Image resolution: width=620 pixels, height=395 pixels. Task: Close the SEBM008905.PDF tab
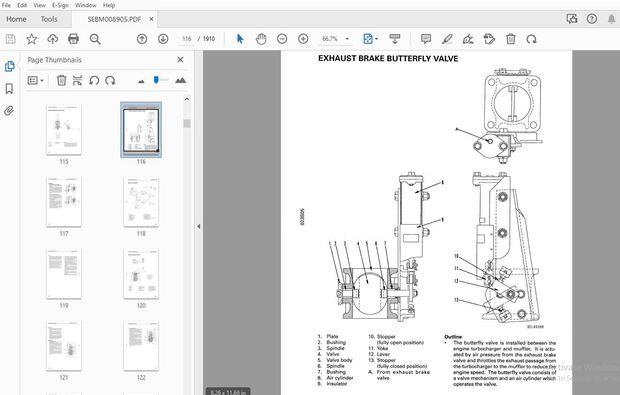(151, 19)
